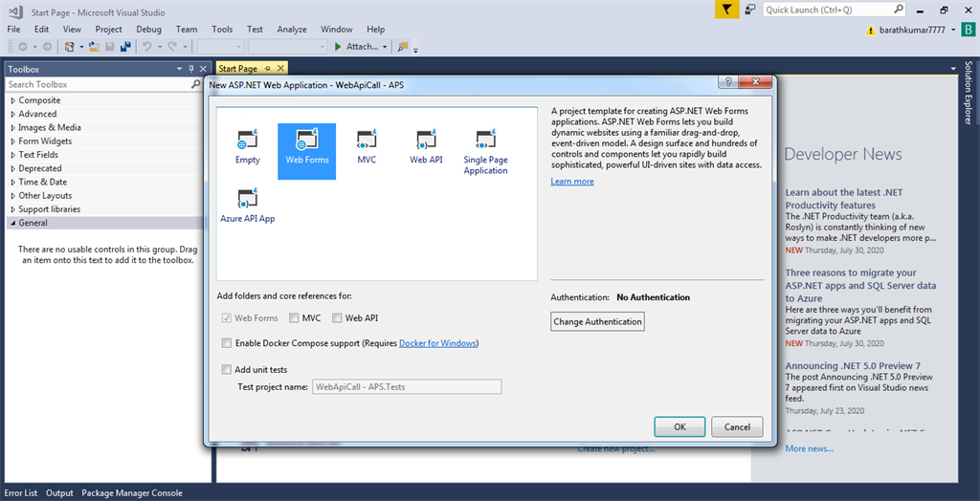Open the Analyze menu
This screenshot has width=980, height=501.
point(292,30)
